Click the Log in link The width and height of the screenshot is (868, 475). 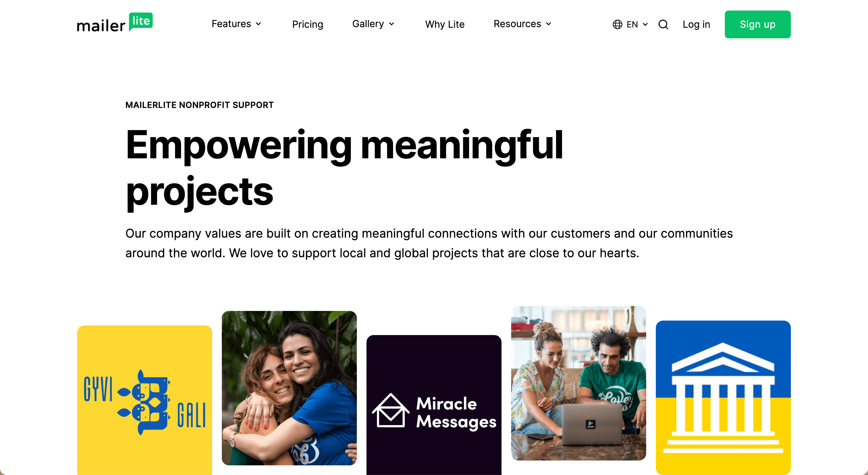(x=697, y=24)
